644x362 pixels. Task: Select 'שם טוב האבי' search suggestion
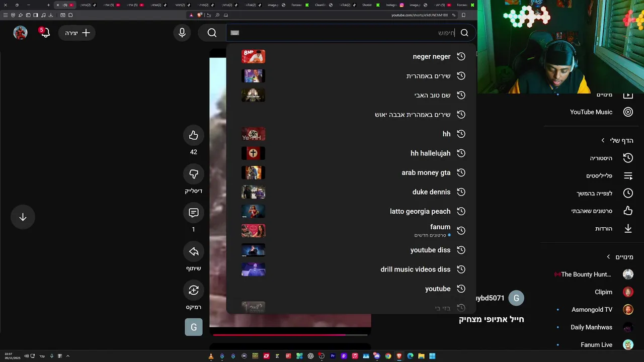351,95
